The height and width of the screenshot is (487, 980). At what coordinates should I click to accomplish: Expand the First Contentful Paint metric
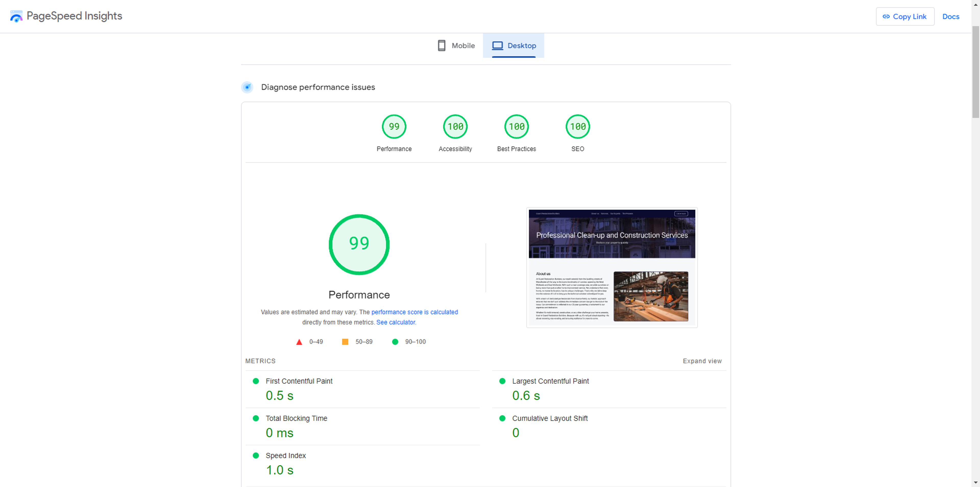point(299,381)
